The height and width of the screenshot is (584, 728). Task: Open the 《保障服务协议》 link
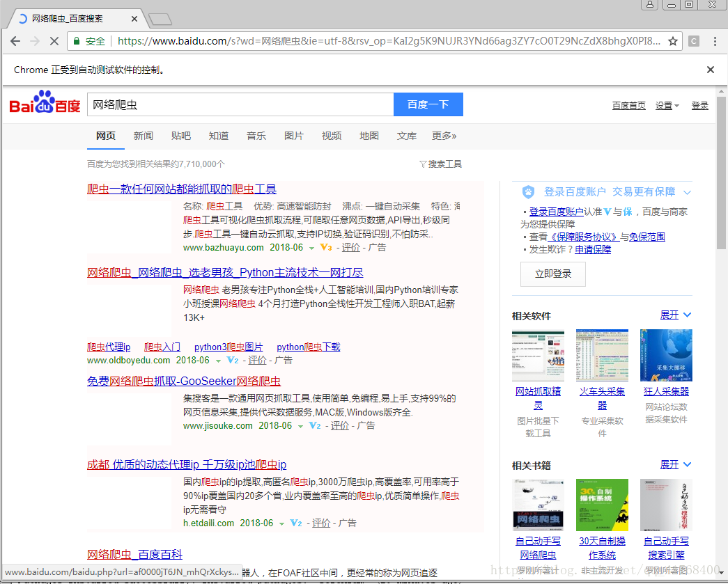pos(584,237)
